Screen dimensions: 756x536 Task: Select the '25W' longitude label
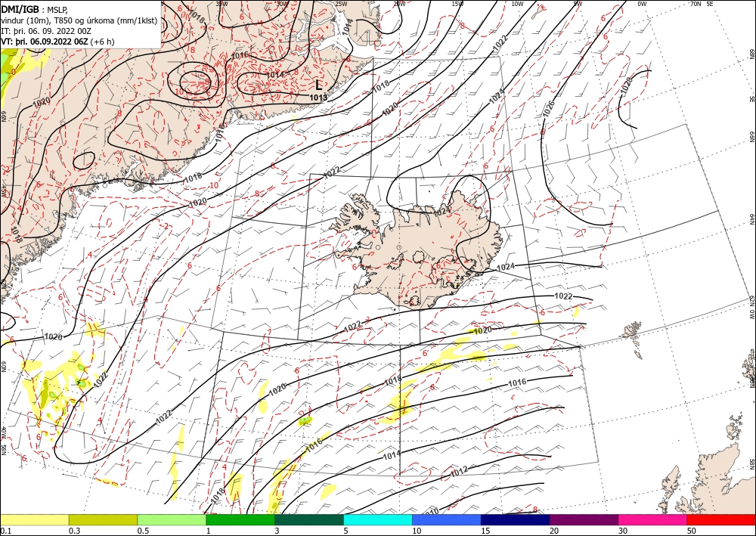click(x=341, y=4)
